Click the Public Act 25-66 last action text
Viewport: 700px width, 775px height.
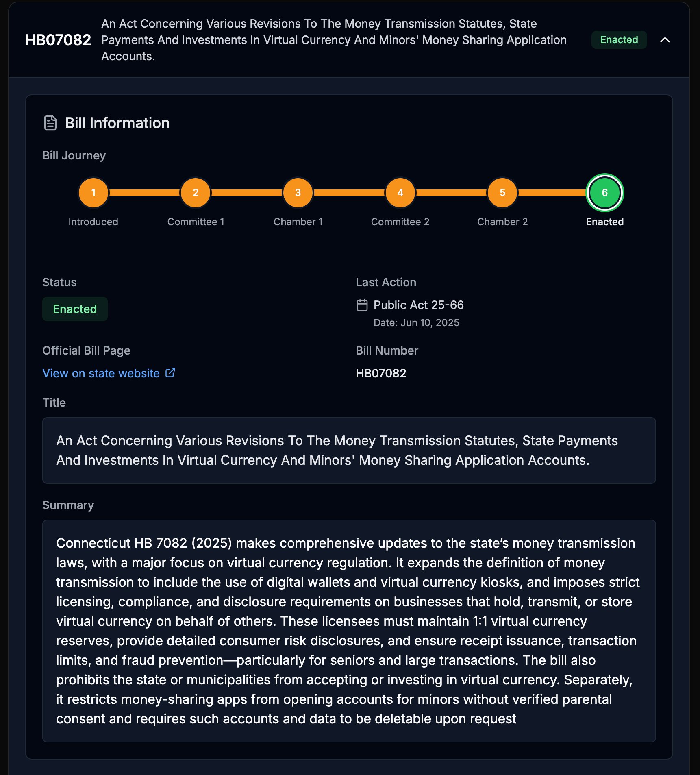tap(418, 305)
